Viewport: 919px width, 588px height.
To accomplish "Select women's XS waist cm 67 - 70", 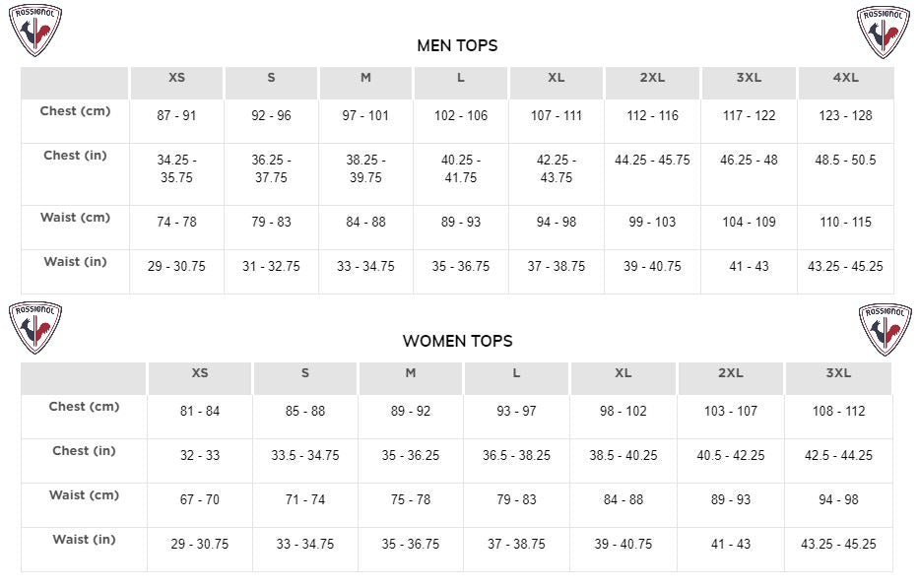I will [x=199, y=500].
